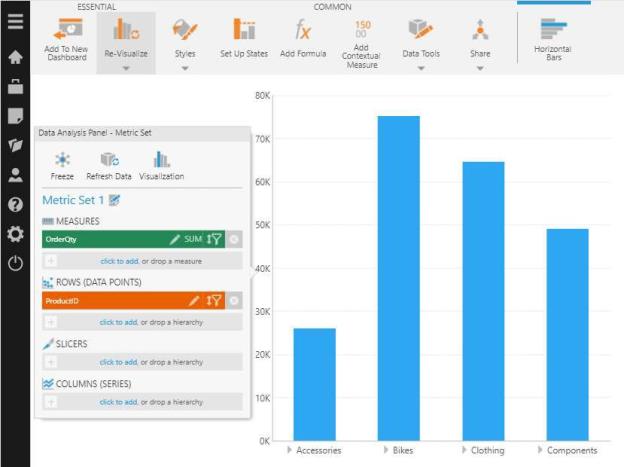Edit OrderQty measure with pencil icon

175,239
